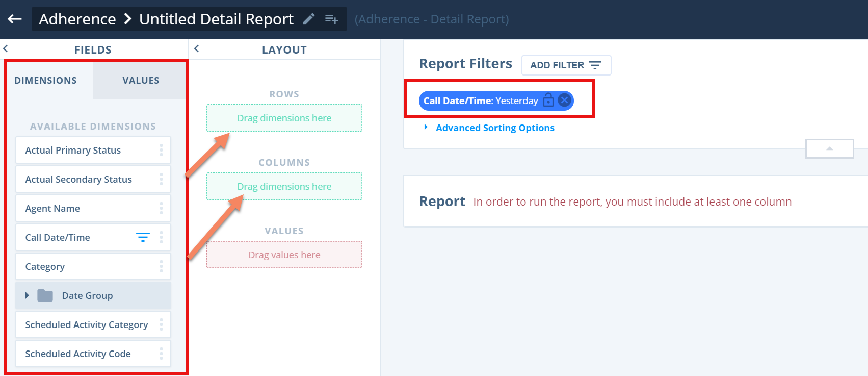Switch to the Values tab

141,80
